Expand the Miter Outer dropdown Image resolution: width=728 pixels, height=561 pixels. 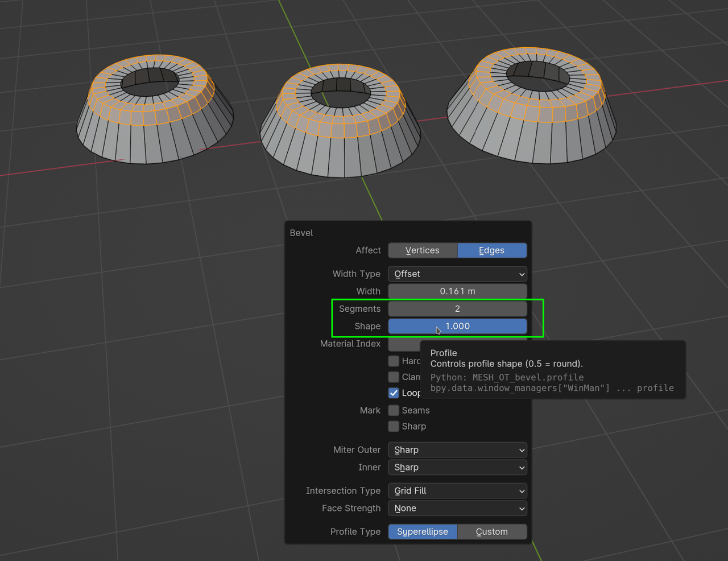457,450
